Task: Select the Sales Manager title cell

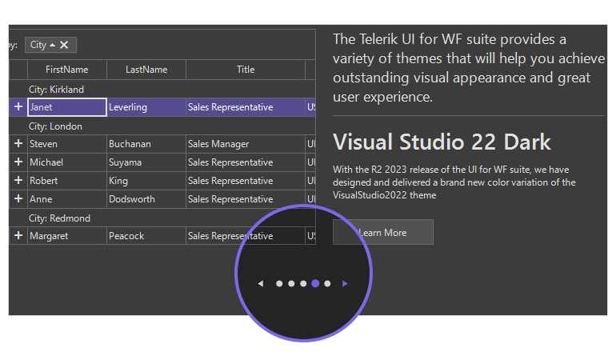Action: [x=246, y=144]
